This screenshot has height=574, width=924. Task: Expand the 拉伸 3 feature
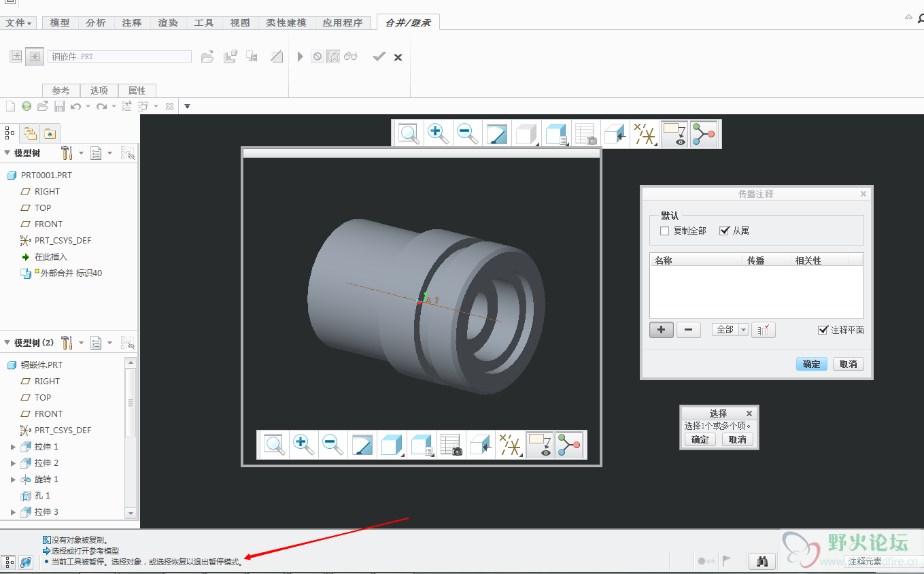point(13,512)
